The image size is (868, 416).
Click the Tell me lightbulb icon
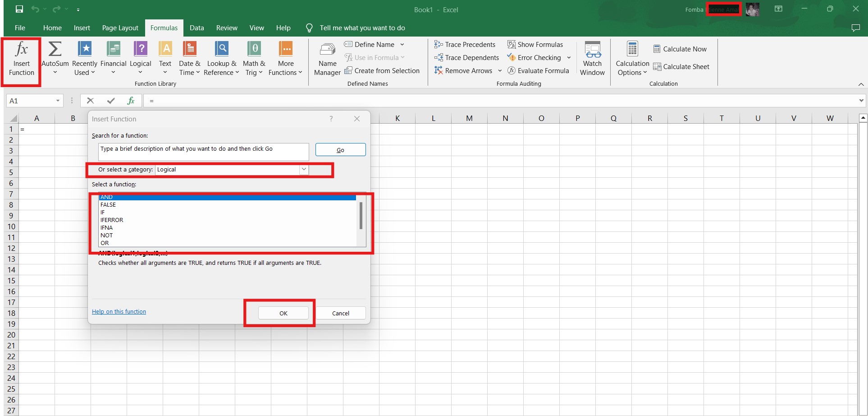pyautogui.click(x=309, y=28)
